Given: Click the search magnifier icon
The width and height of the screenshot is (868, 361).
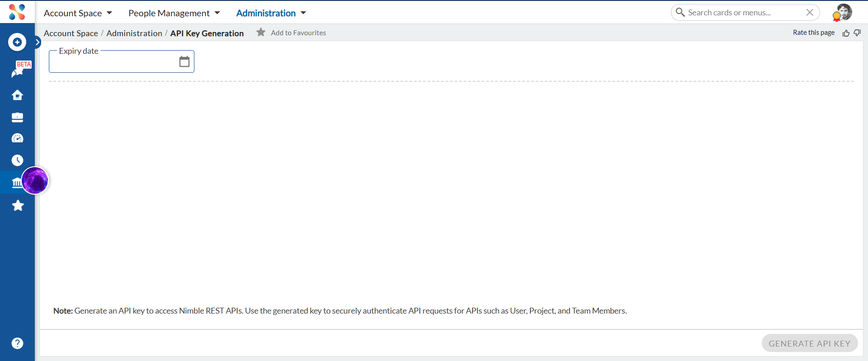Looking at the screenshot, I should (x=680, y=12).
